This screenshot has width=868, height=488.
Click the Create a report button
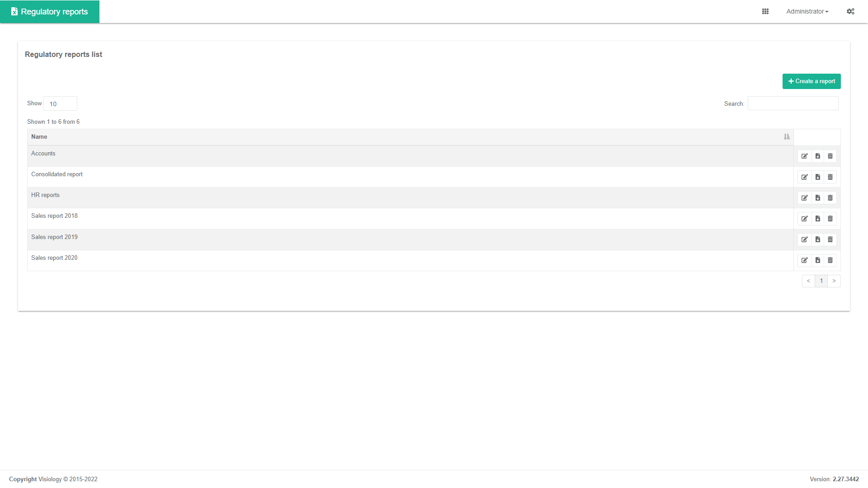pos(811,81)
